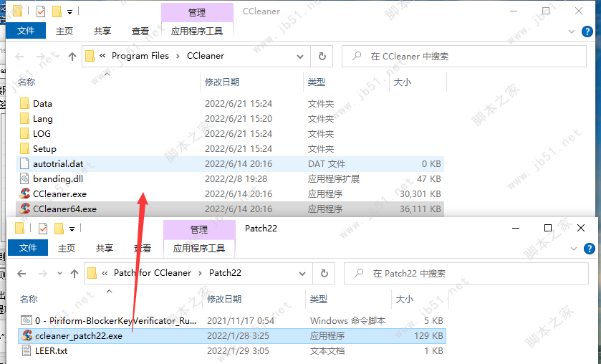Click breadcrumb chevron after Patch for CCleaner

point(200,273)
